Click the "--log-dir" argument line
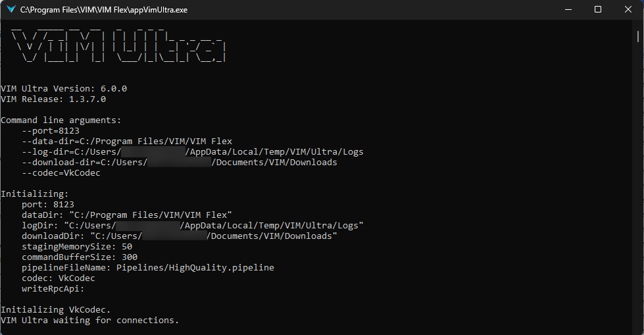The height and width of the screenshot is (335, 644). tap(192, 152)
